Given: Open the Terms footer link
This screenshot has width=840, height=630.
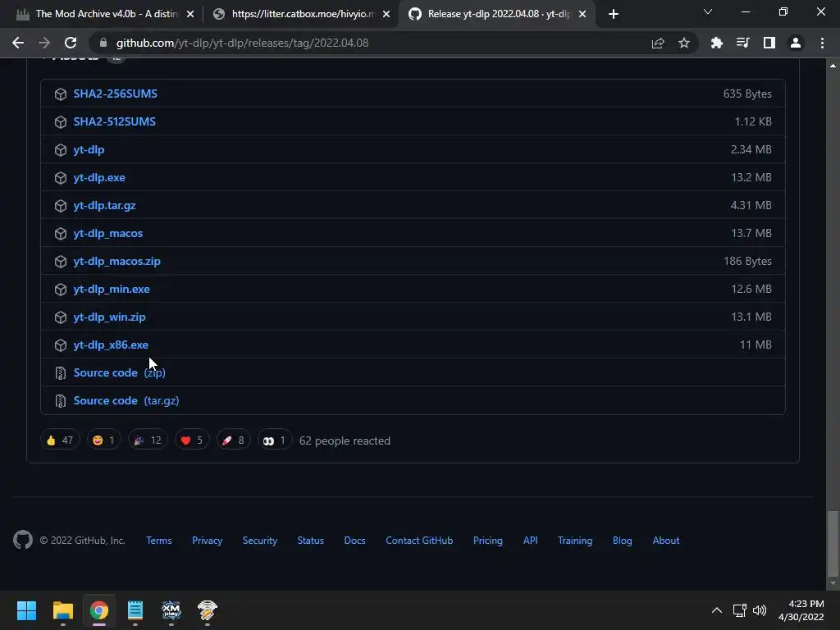Looking at the screenshot, I should (159, 541).
